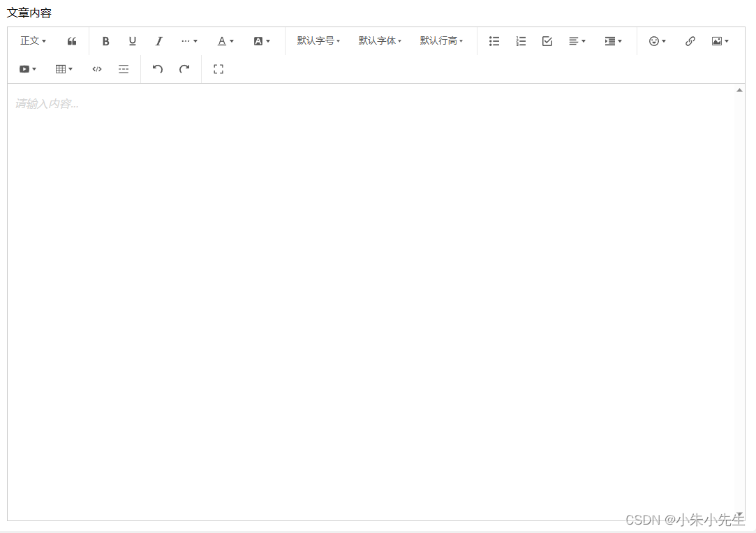This screenshot has width=756, height=533.
Task: Toggle underline formatting
Action: tap(132, 41)
